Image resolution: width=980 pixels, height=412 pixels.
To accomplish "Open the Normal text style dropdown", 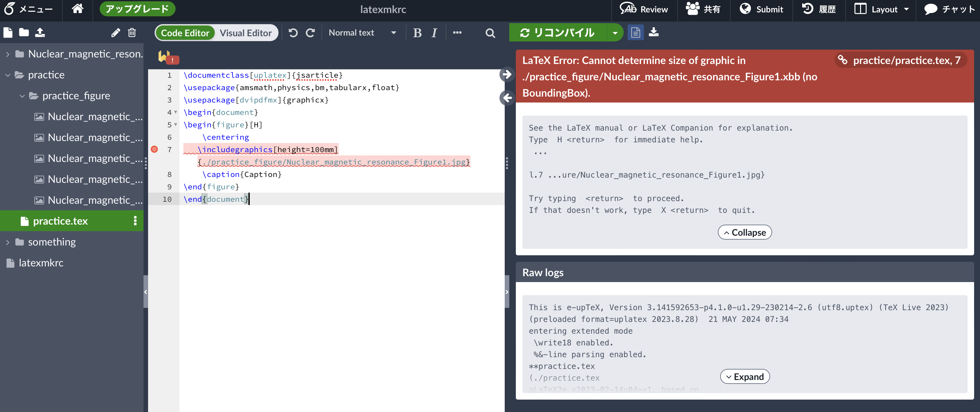I will point(363,32).
